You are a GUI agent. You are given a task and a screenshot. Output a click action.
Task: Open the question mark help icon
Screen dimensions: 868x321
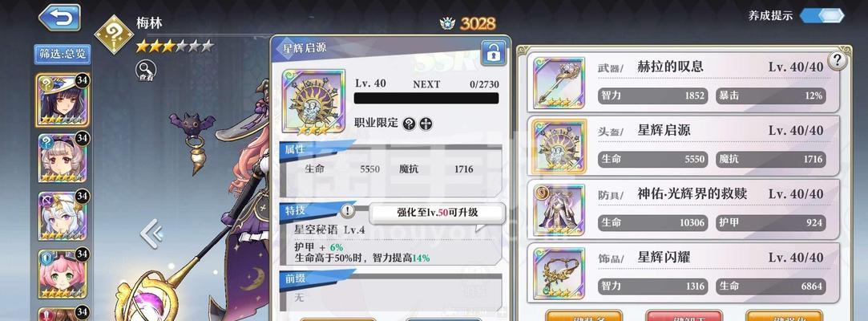pyautogui.click(x=838, y=60)
